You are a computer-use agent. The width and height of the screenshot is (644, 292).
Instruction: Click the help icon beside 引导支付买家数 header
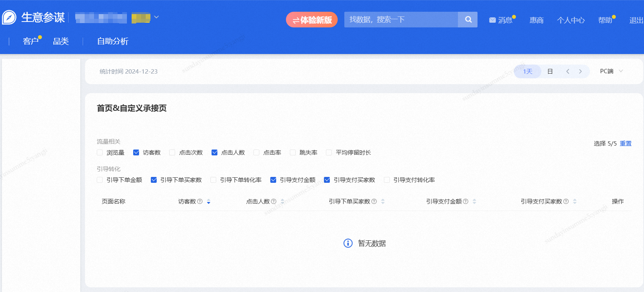(x=566, y=201)
